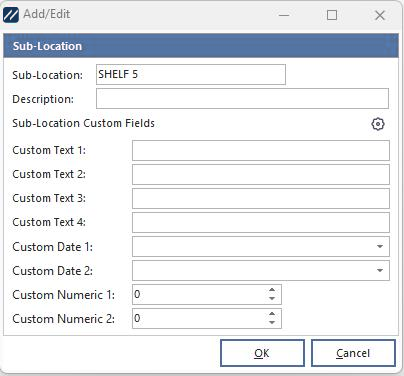Viewport: 404px width, 376px height.
Task: Click the Custom Date 1 label
Action: click(52, 247)
